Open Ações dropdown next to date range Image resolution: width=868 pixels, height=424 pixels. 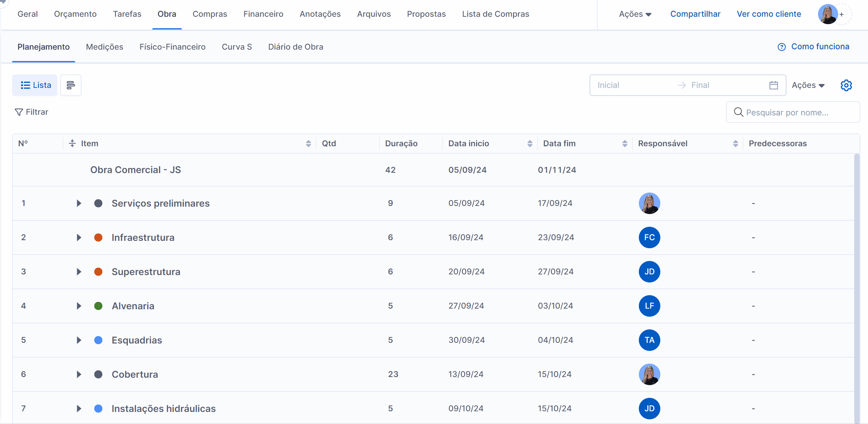click(808, 85)
